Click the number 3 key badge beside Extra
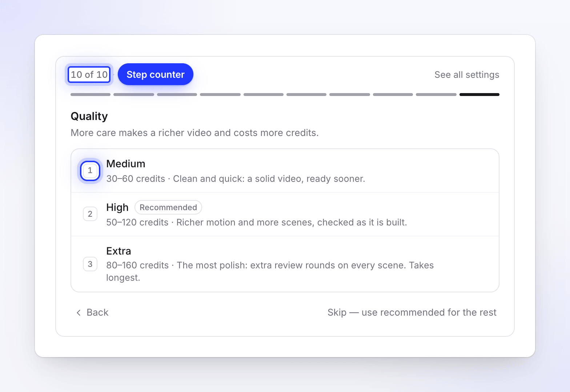 click(90, 264)
